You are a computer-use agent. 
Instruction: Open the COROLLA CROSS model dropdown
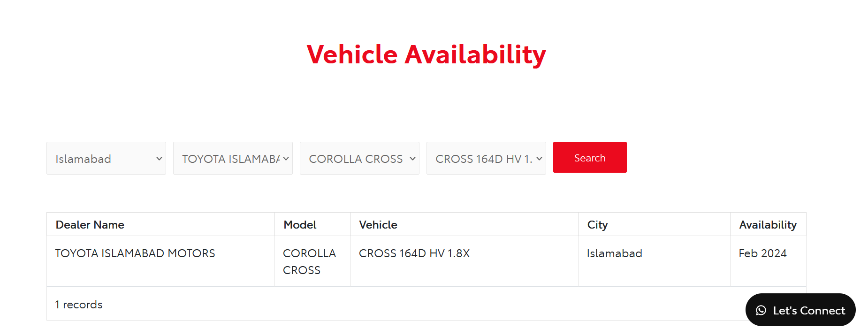359,158
